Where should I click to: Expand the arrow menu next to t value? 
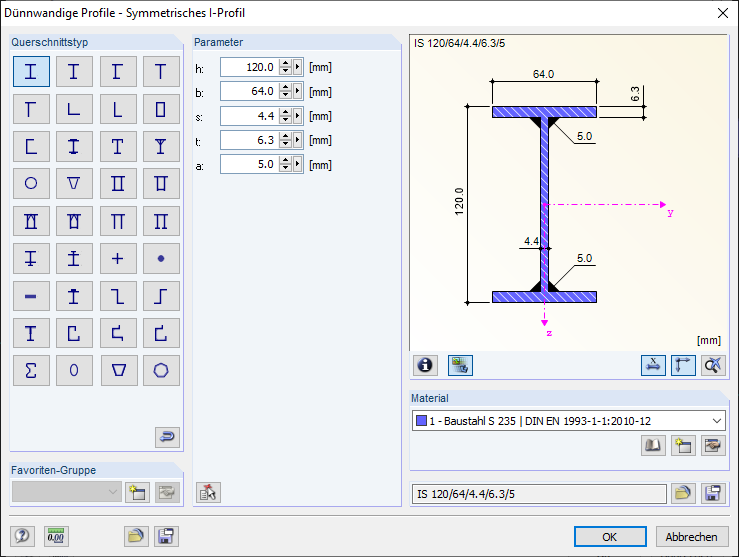(297, 140)
